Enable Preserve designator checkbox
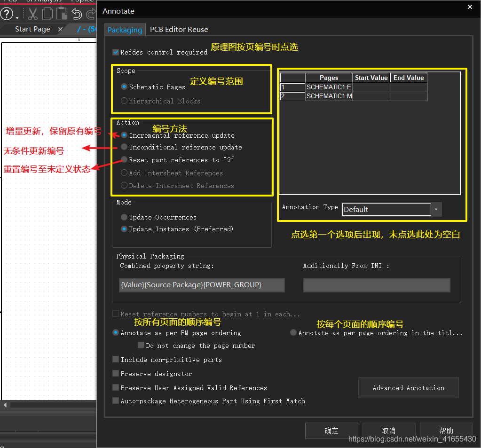 (116, 374)
